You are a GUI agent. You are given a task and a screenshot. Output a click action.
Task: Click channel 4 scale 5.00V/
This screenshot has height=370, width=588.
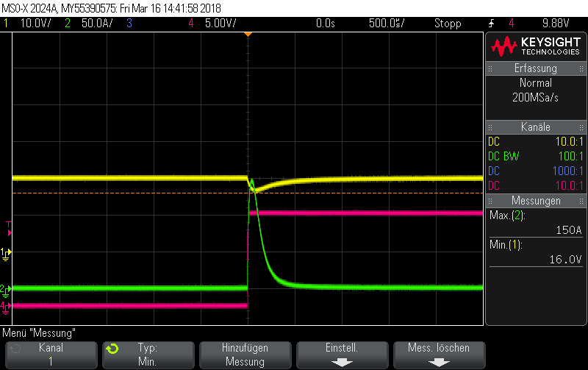tap(220, 24)
